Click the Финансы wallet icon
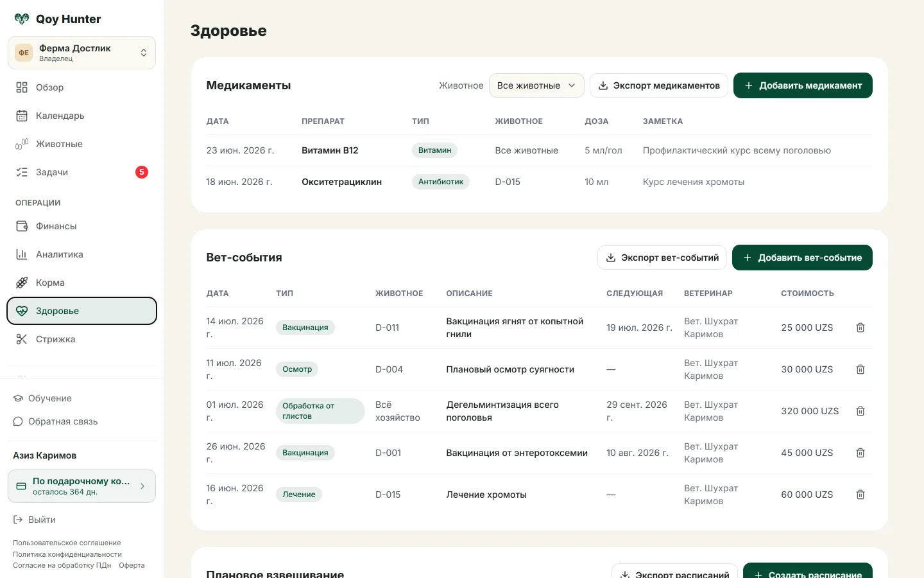 click(x=22, y=226)
